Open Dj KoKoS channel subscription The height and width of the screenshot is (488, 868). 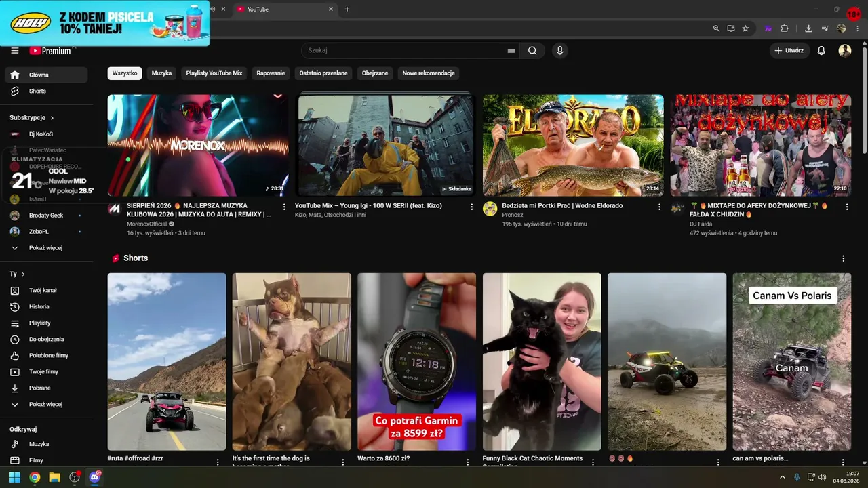click(x=46, y=134)
